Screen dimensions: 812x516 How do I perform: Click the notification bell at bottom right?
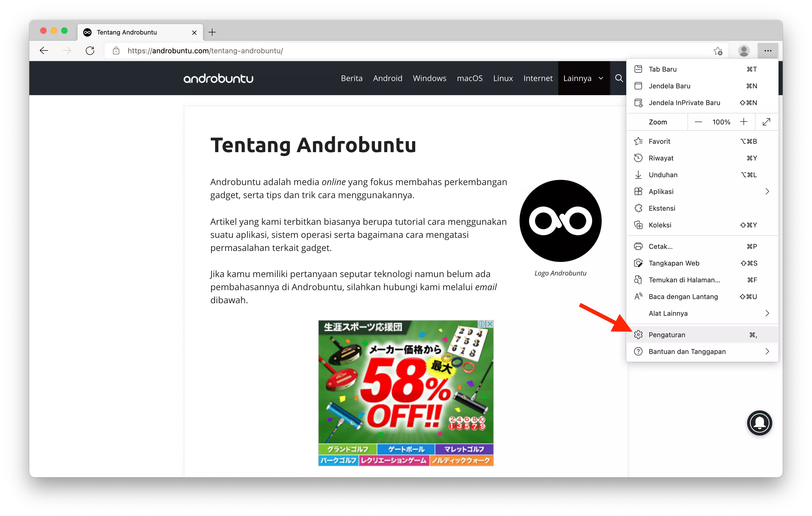click(759, 423)
